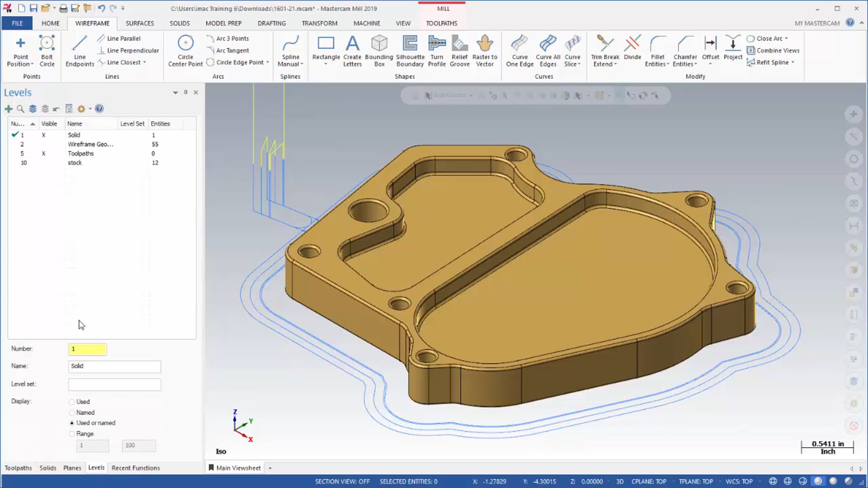Select the Fillet Entities tool
This screenshot has width=868, height=488.
point(657,51)
